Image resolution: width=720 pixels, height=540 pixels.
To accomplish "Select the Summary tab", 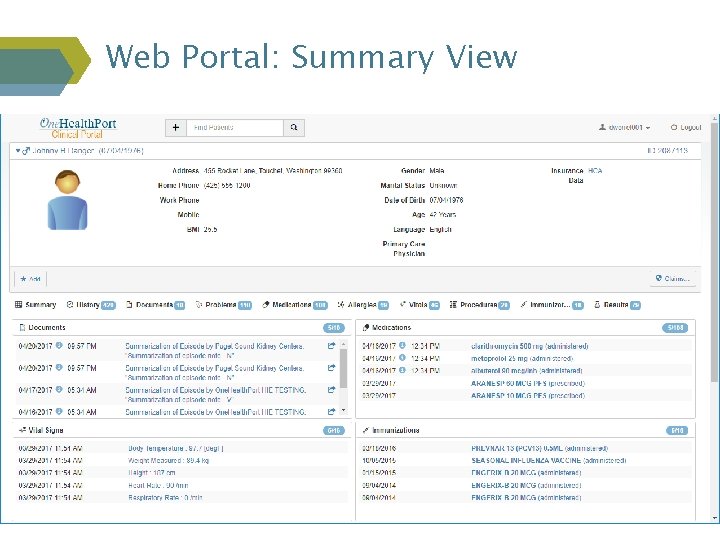I will 35,304.
